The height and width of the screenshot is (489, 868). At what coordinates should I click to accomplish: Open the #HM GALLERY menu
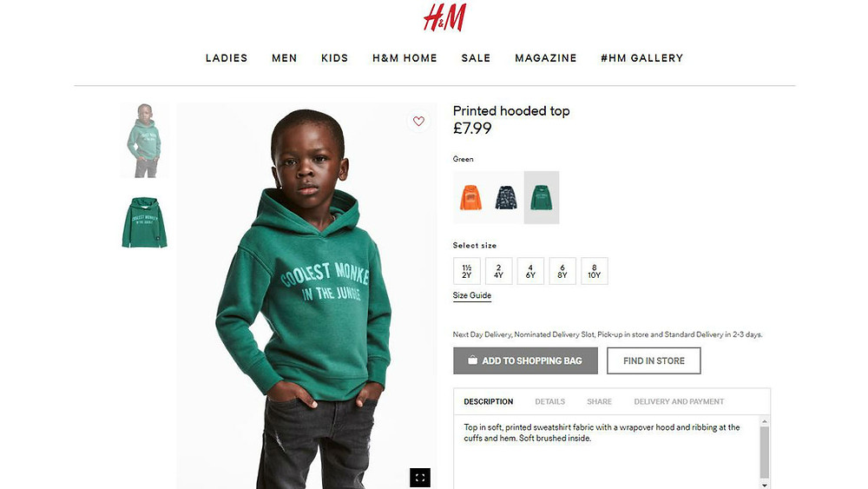(642, 58)
